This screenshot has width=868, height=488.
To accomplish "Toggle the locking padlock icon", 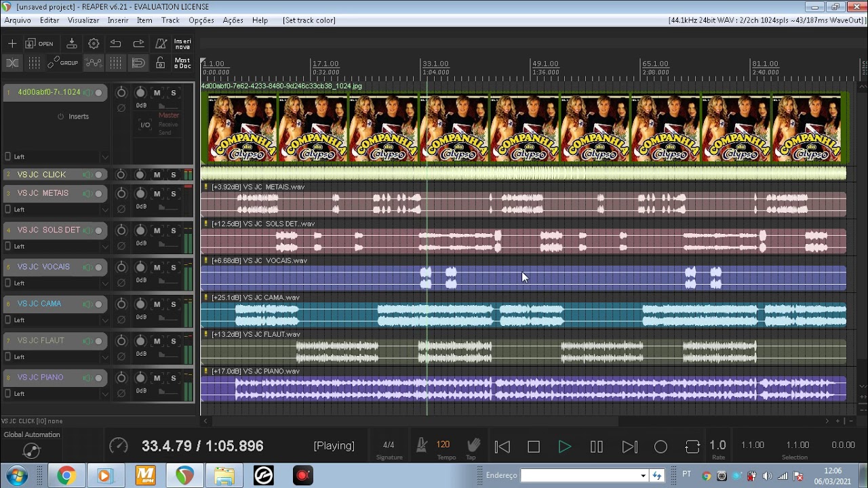I will pyautogui.click(x=161, y=63).
